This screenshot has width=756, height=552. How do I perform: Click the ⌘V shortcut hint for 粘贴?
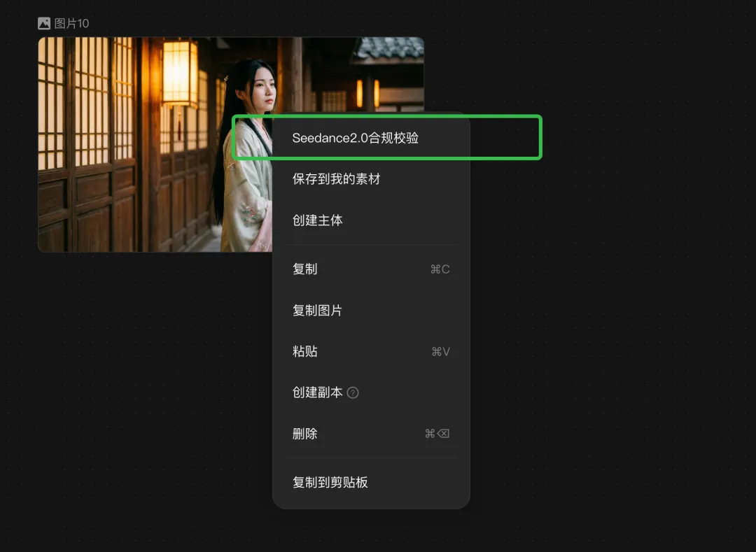pos(441,352)
